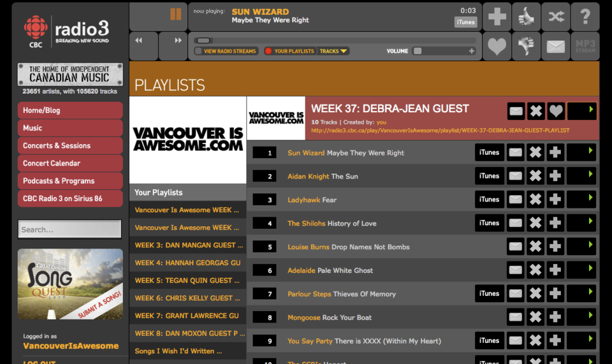The height and width of the screenshot is (364, 612).
Task: Open iTunes for Aidan Knight track
Action: tap(490, 176)
